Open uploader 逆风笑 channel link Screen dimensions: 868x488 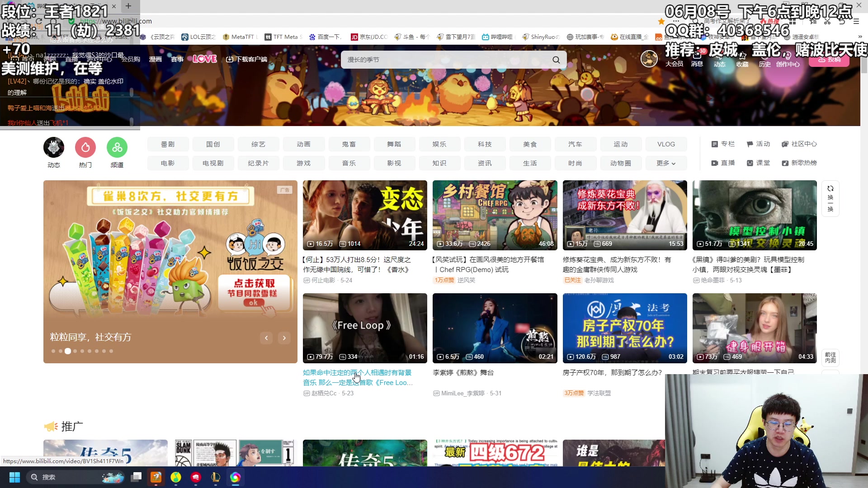[x=466, y=281]
